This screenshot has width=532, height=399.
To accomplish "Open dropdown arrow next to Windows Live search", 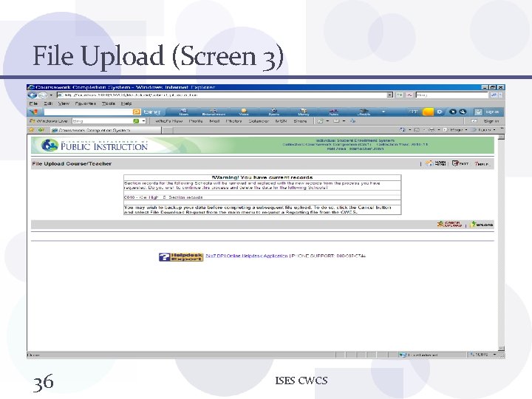I will click(143, 120).
